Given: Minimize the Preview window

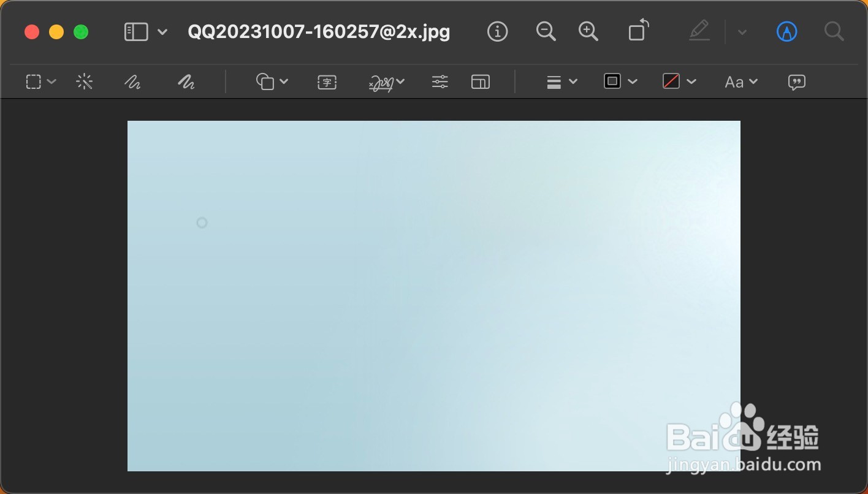Looking at the screenshot, I should [x=56, y=32].
